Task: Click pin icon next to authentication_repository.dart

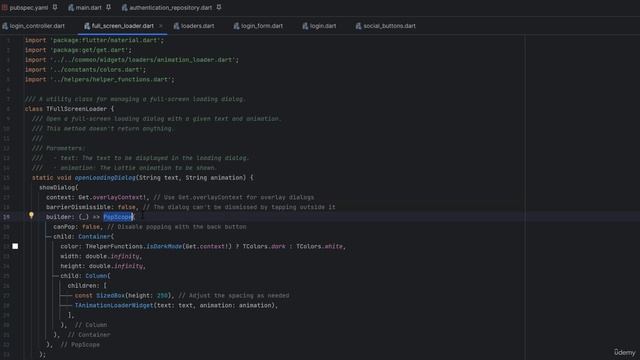Action: click(219, 7)
